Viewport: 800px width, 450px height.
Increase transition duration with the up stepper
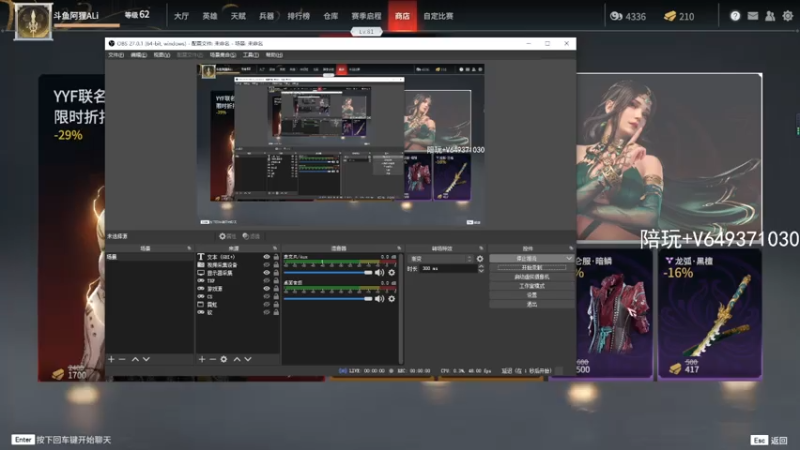(481, 266)
